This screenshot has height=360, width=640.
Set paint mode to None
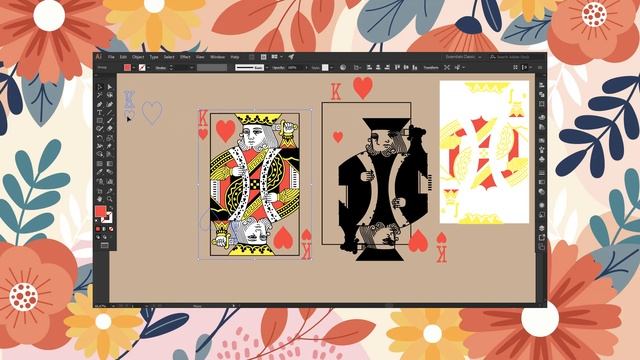tap(111, 229)
